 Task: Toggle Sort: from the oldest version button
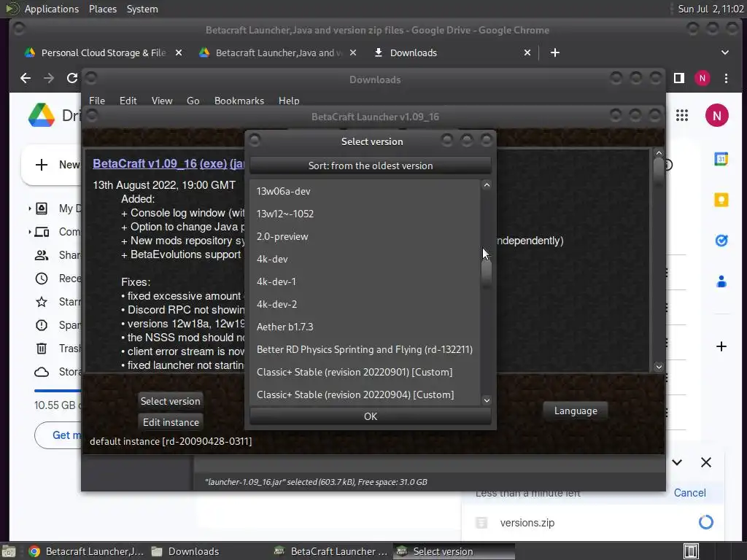(x=370, y=166)
